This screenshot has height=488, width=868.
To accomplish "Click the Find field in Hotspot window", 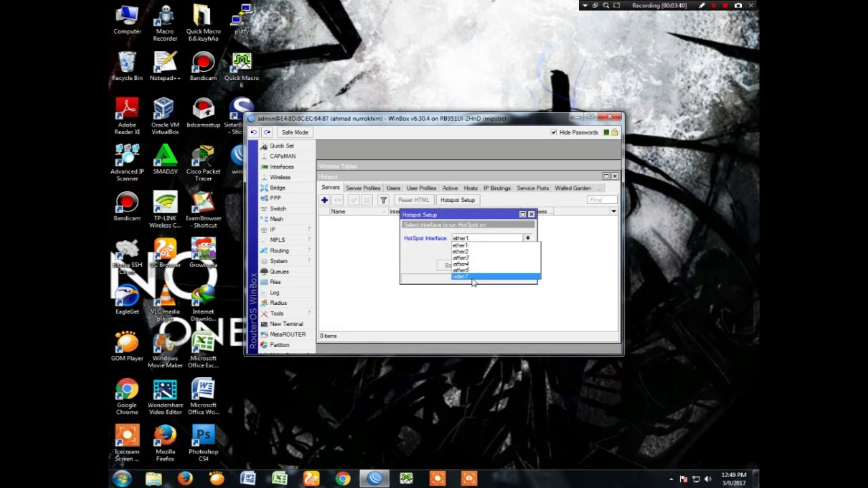I will click(x=602, y=200).
